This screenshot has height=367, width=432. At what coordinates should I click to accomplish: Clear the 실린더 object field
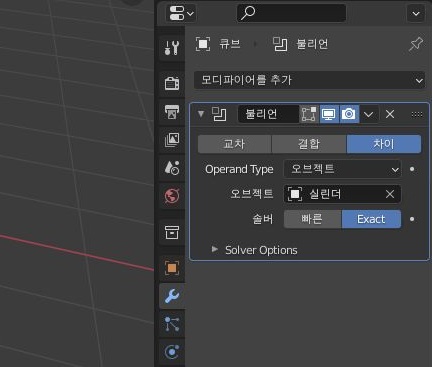tap(390, 194)
